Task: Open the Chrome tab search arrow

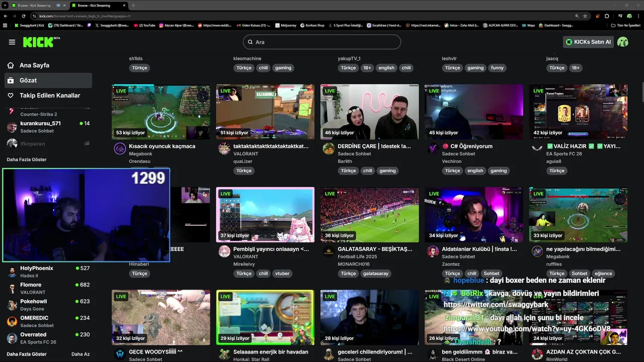Action: (5, 6)
